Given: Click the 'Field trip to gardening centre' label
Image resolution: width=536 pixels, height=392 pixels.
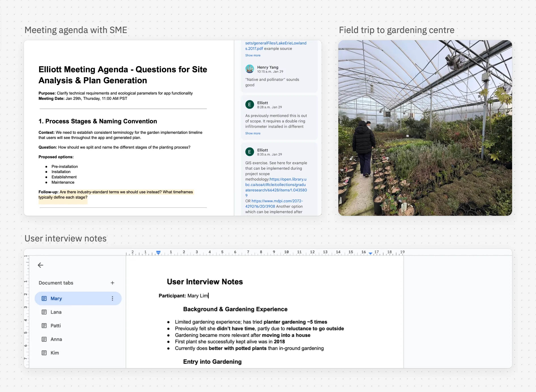Looking at the screenshot, I should tap(396, 30).
